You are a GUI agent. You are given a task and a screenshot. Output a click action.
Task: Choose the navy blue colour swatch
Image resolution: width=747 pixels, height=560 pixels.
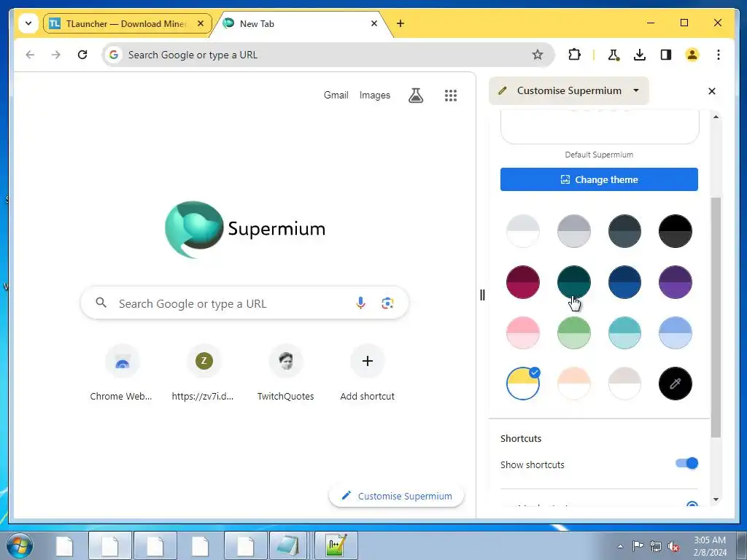coord(624,282)
